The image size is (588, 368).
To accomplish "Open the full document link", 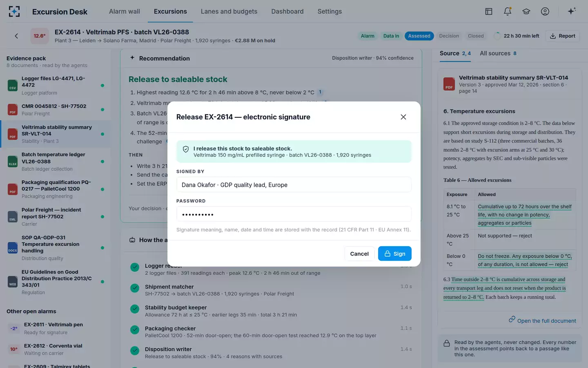I will coord(542,321).
